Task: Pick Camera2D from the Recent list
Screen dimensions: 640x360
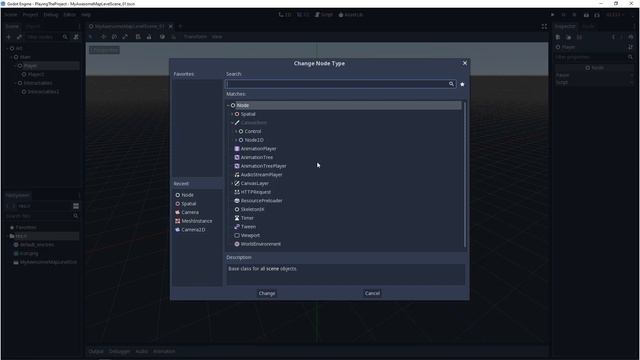Action: click(193, 230)
